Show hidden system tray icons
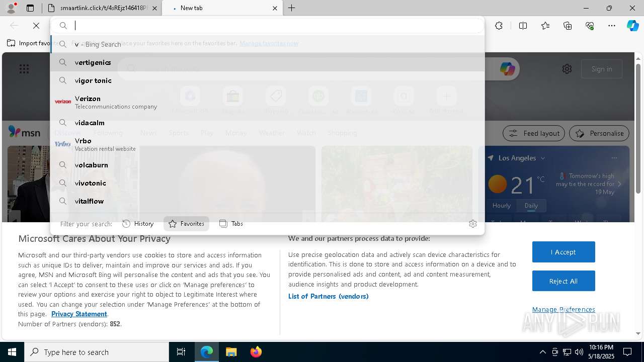Viewport: 644px width, 362px height. 542,352
